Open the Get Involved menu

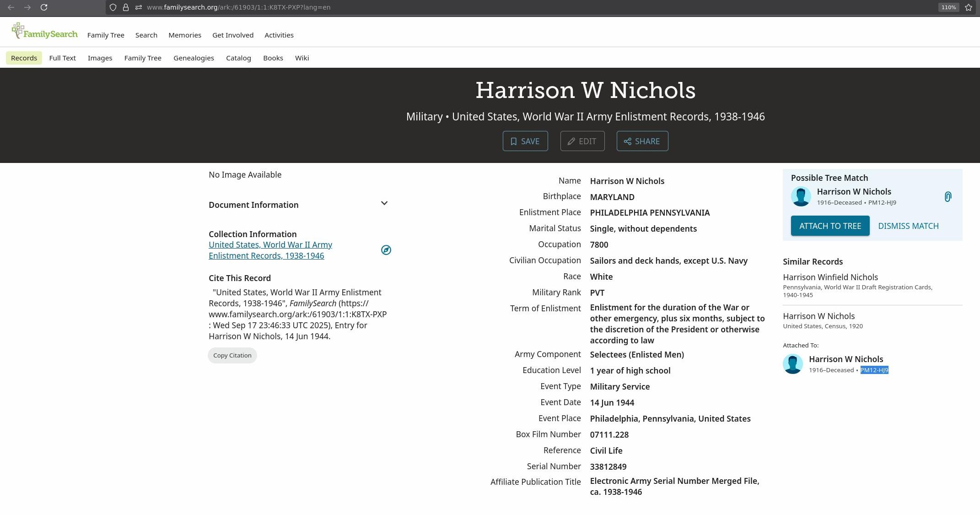tap(233, 35)
